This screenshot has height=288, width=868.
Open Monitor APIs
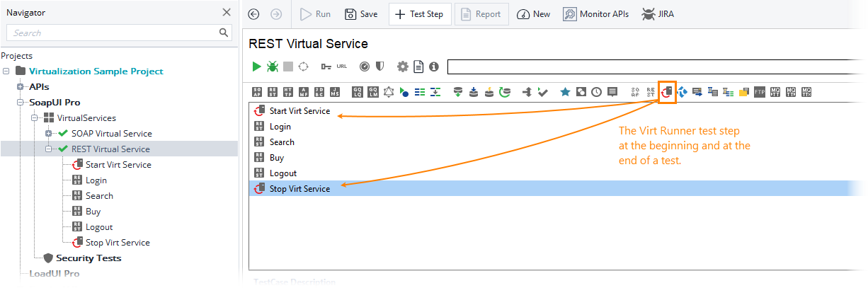(596, 14)
